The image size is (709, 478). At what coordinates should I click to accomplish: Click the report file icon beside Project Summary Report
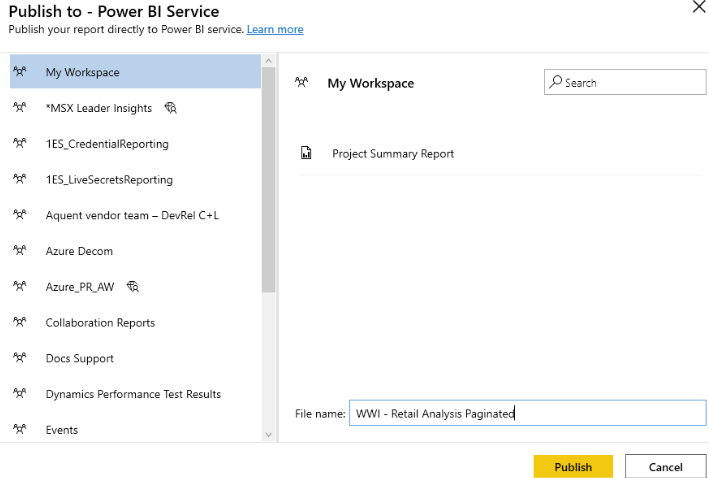pos(306,153)
